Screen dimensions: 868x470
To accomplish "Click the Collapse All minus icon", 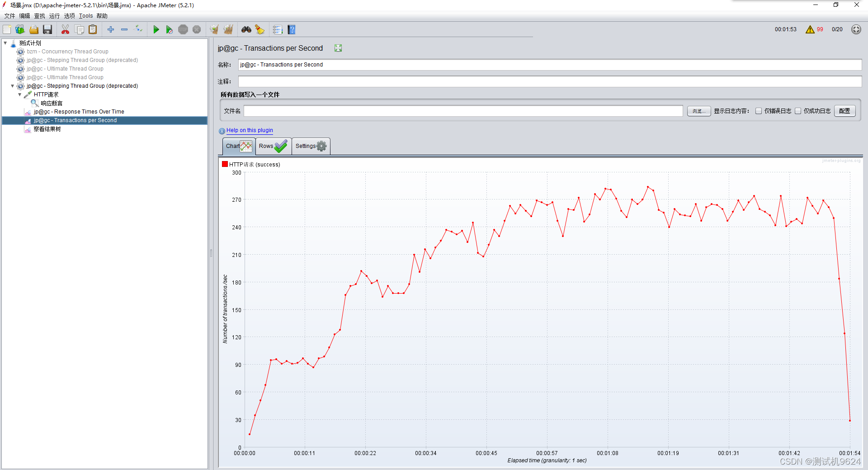I will click(x=124, y=29).
